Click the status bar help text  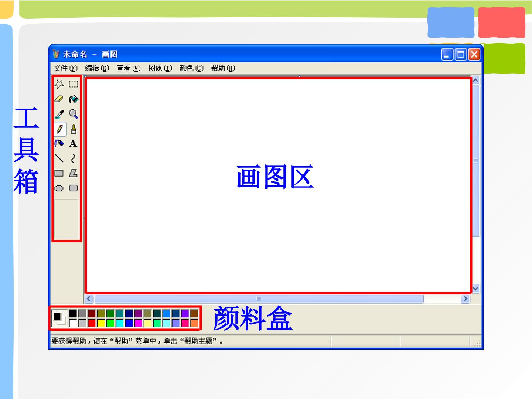point(137,341)
